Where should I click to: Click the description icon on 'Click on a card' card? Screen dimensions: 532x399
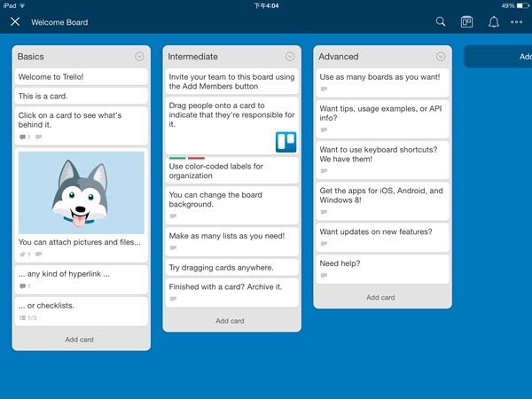click(x=39, y=137)
